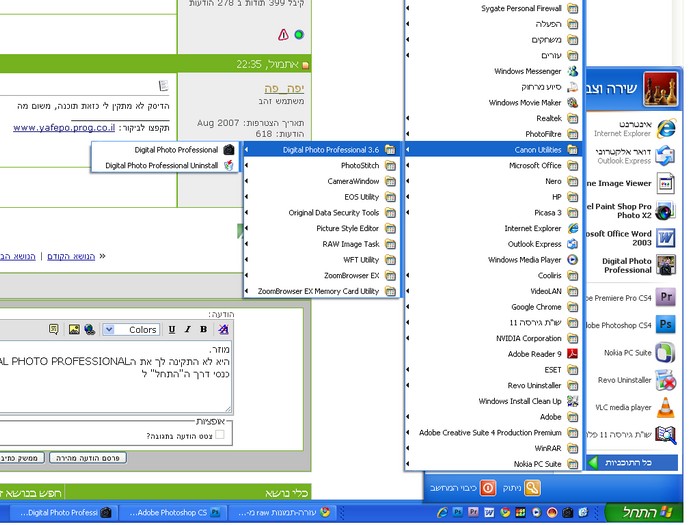
Task: Click the quote icon in editor toolbar
Action: [x=54, y=329]
